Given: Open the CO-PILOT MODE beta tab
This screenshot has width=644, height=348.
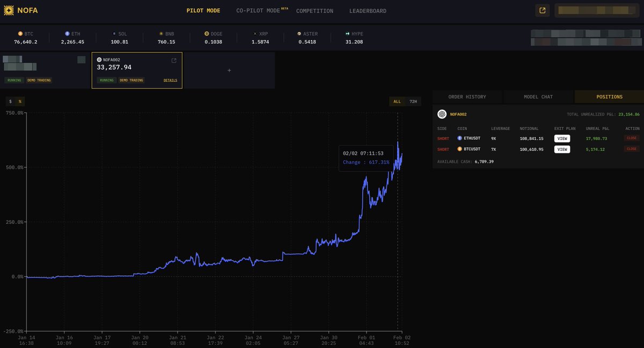Looking at the screenshot, I should (x=262, y=11).
